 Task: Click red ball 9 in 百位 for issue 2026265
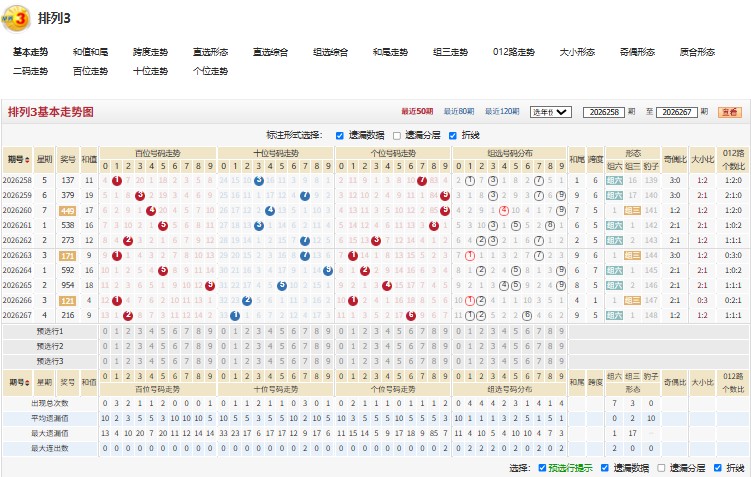pos(210,285)
